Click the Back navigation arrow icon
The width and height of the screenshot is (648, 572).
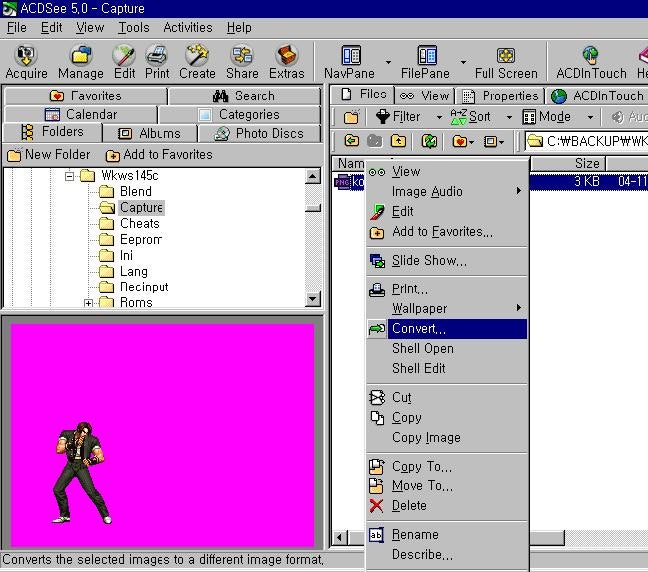click(x=352, y=141)
